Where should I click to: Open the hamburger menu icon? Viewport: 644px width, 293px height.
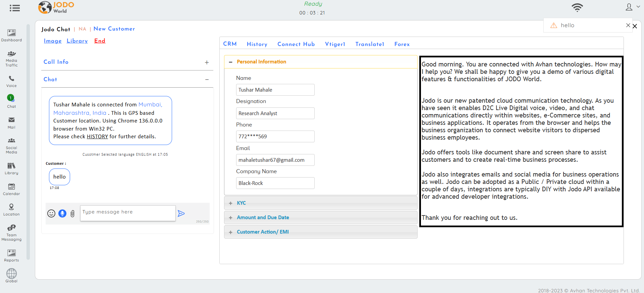coord(14,8)
